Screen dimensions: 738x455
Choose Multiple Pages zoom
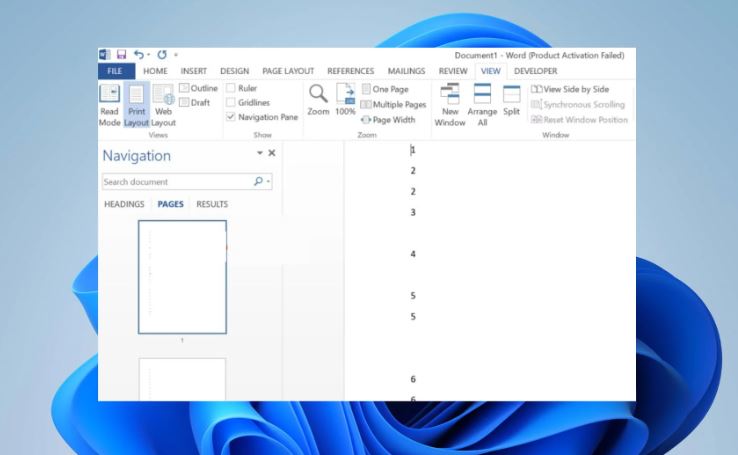393,104
